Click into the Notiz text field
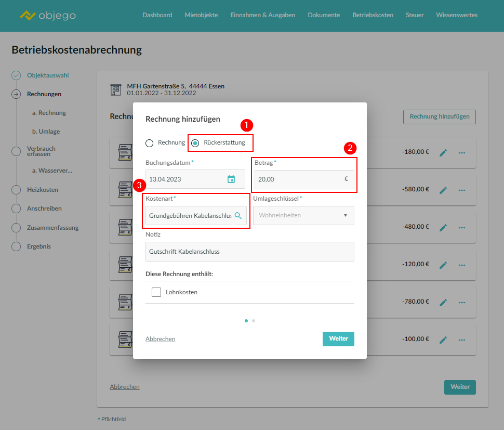 point(249,252)
